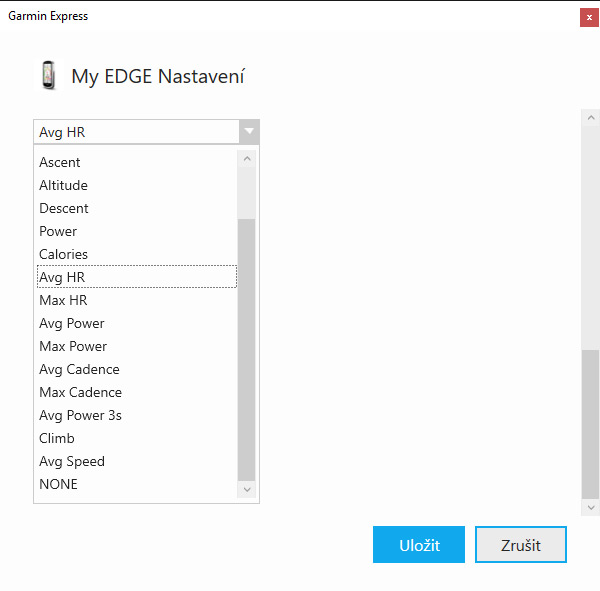
Task: Click the EDGE device icon
Action: [48, 75]
